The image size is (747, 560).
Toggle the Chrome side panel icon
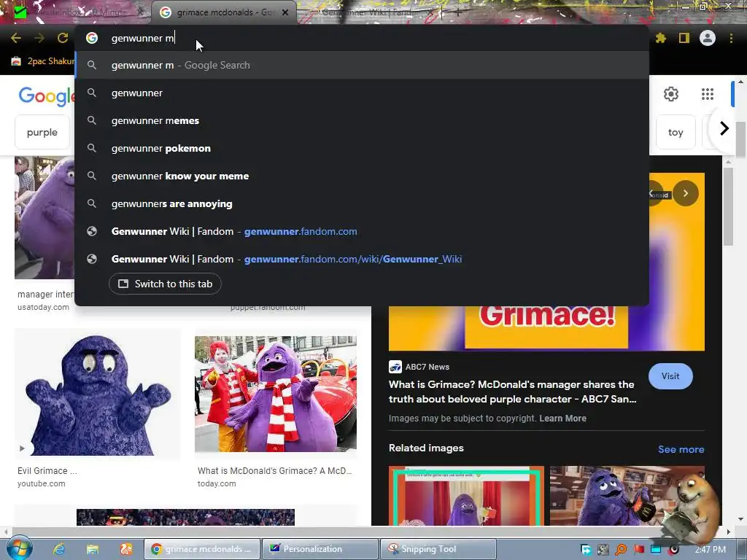(684, 38)
